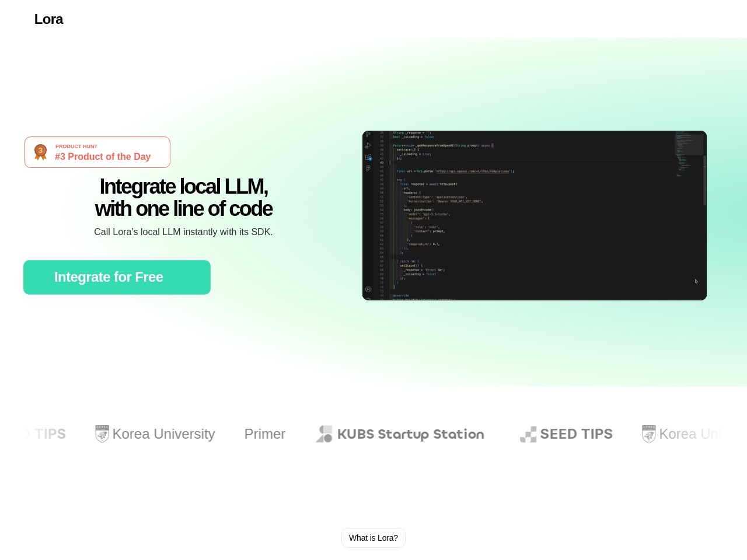Image resolution: width=747 pixels, height=560 pixels.
Task: Click the 'final response = await http.post(' line
Action: pyautogui.click(x=429, y=184)
